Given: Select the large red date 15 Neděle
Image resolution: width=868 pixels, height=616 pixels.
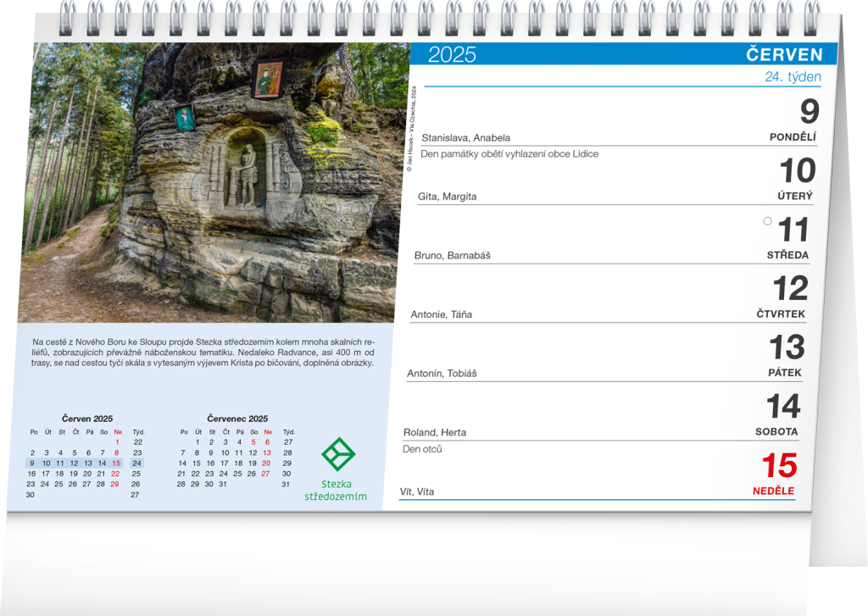Looking at the screenshot, I should pos(779,467).
